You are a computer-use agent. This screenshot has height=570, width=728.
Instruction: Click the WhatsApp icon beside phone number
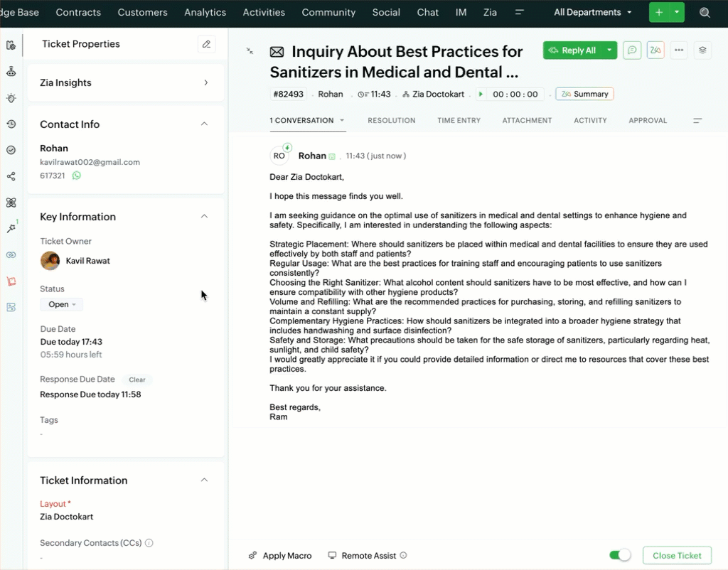pos(77,175)
